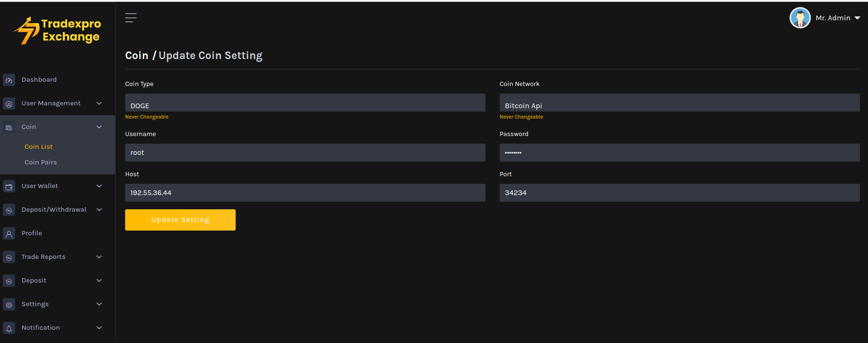Click the Profile person icon
The image size is (868, 343).
[x=9, y=234]
